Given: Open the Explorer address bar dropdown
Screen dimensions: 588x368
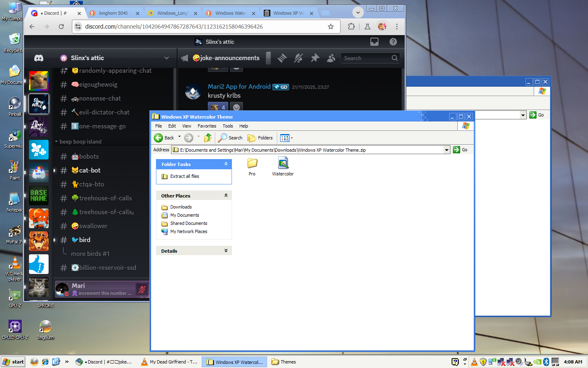Looking at the screenshot, I should click(446, 150).
